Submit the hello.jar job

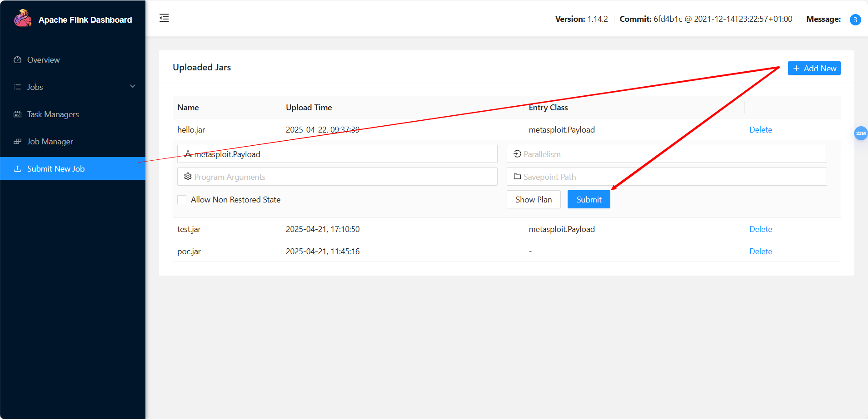coord(589,199)
